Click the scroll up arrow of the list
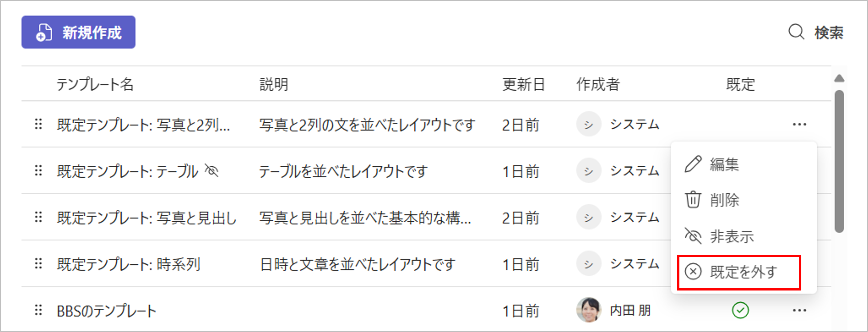 [x=839, y=79]
